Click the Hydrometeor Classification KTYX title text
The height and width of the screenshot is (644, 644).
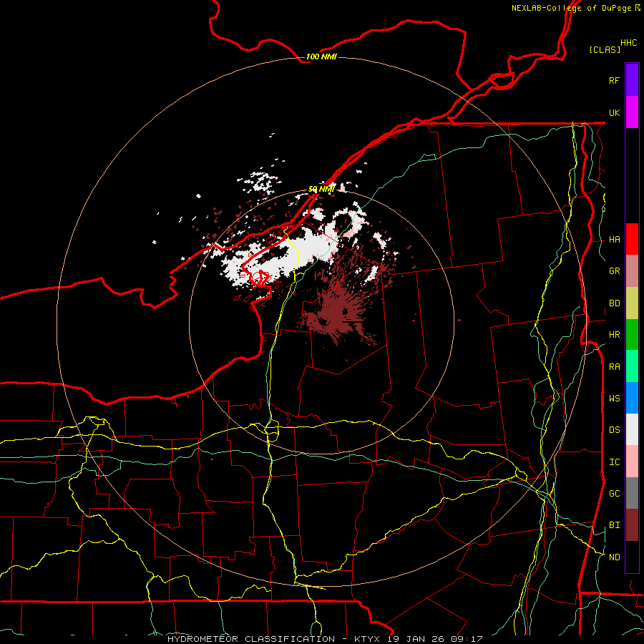click(x=325, y=639)
